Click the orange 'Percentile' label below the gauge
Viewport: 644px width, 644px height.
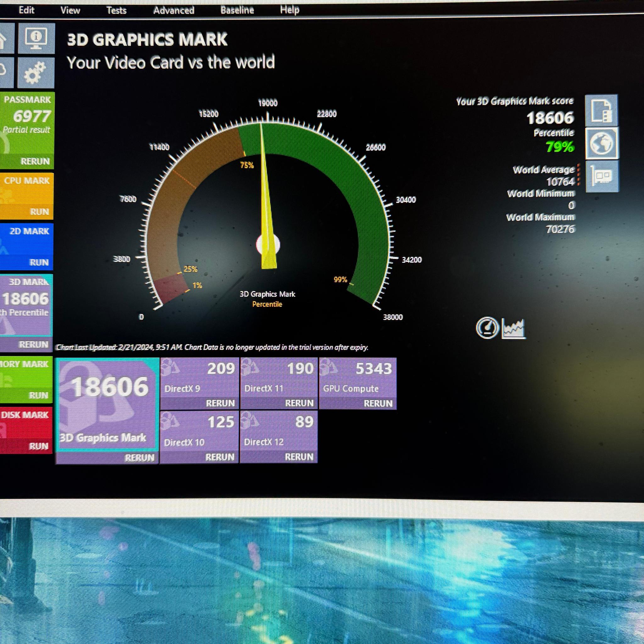click(267, 304)
